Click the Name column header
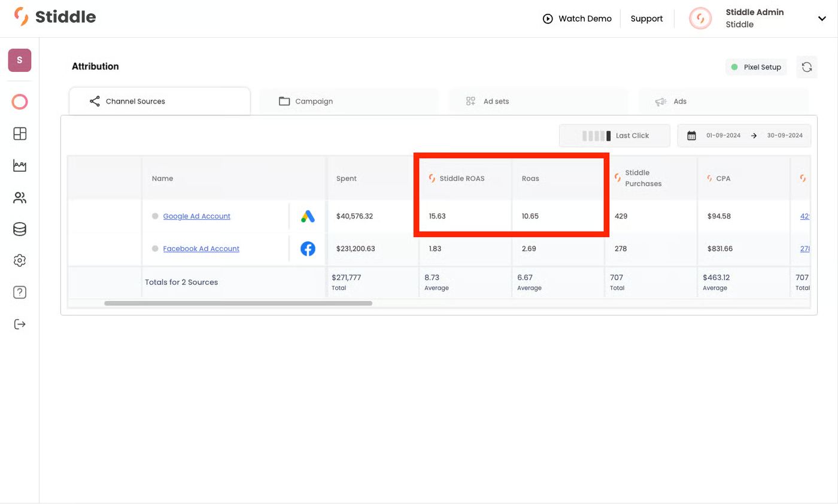838x504 pixels. click(234, 178)
